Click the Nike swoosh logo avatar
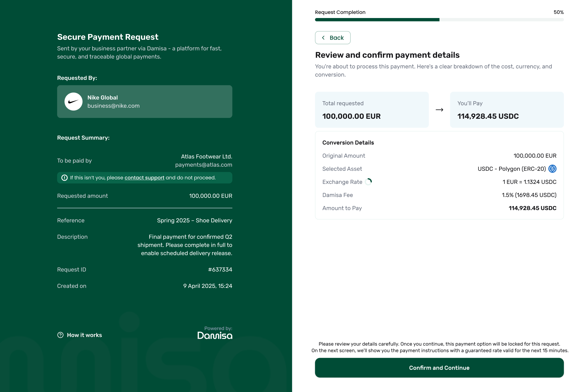Image resolution: width=586 pixels, height=392 pixels. [x=73, y=101]
